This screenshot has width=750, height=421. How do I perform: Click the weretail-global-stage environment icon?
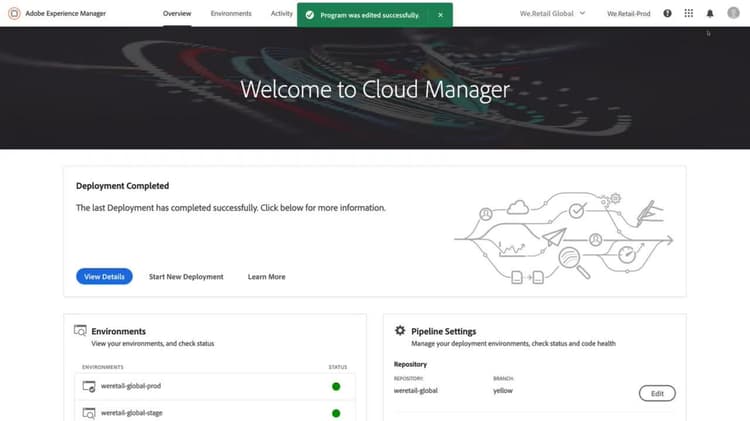point(89,413)
